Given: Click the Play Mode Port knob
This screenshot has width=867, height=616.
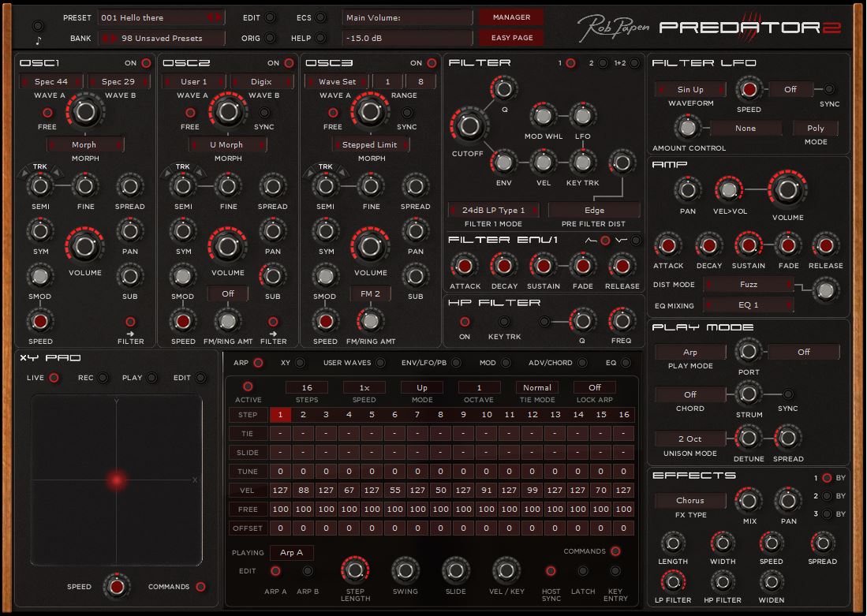Looking at the screenshot, I should [x=748, y=351].
